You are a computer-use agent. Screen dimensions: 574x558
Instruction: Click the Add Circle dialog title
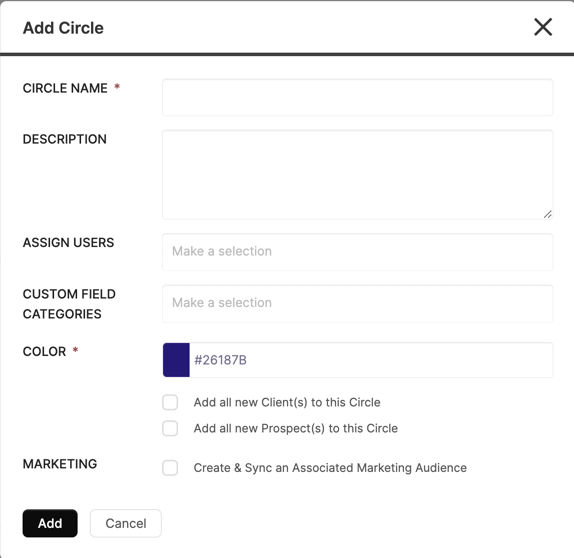(x=63, y=28)
